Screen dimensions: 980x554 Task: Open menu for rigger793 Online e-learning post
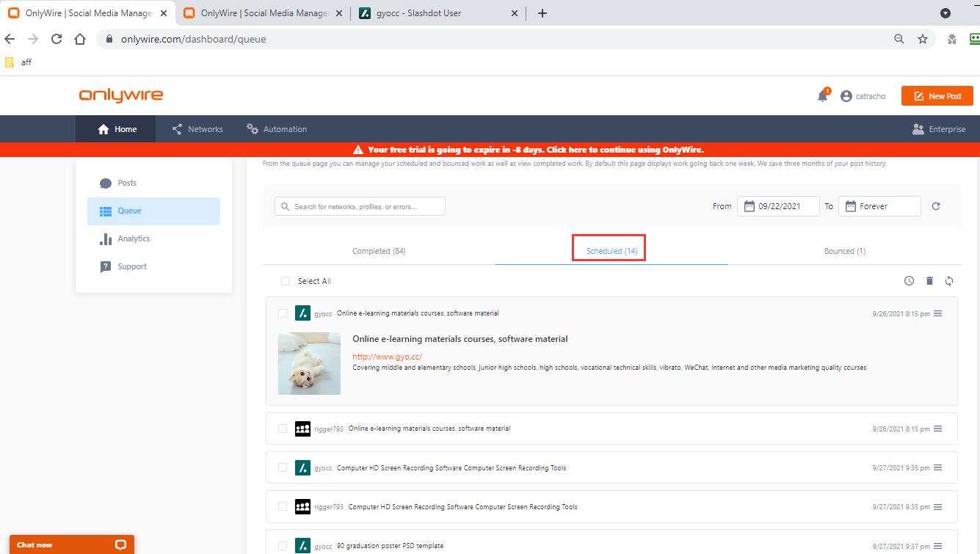pyautogui.click(x=937, y=429)
